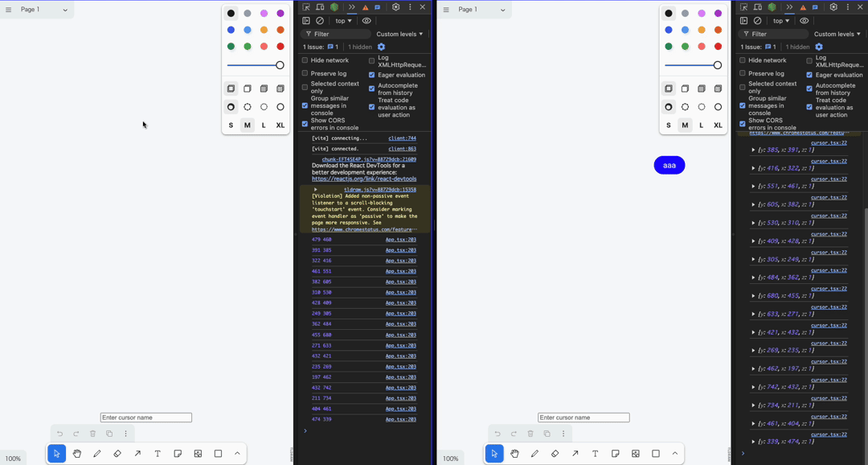This screenshot has width=868, height=465.
Task: Pick the Arrow tool in right canvas toolbar
Action: click(x=575, y=454)
